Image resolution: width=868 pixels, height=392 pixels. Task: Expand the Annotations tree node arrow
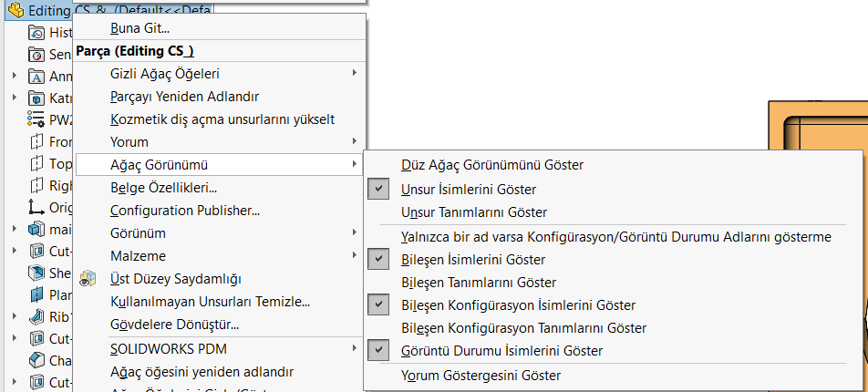tap(15, 76)
